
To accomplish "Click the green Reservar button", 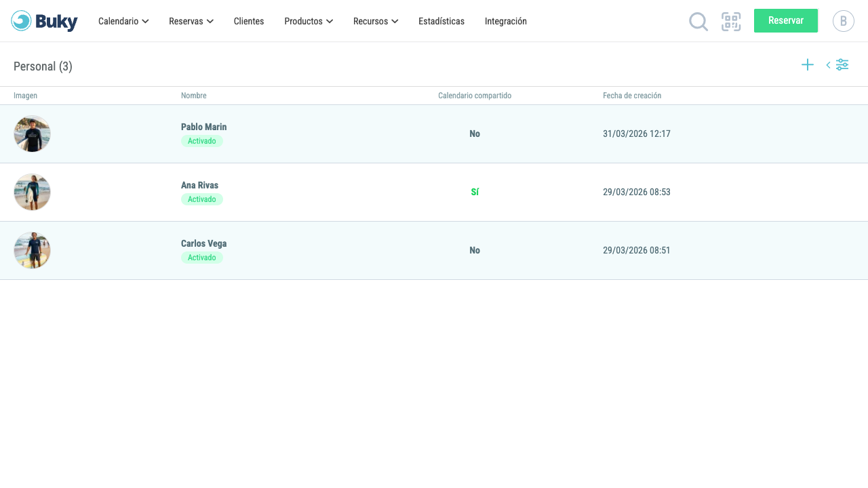I will point(786,21).
